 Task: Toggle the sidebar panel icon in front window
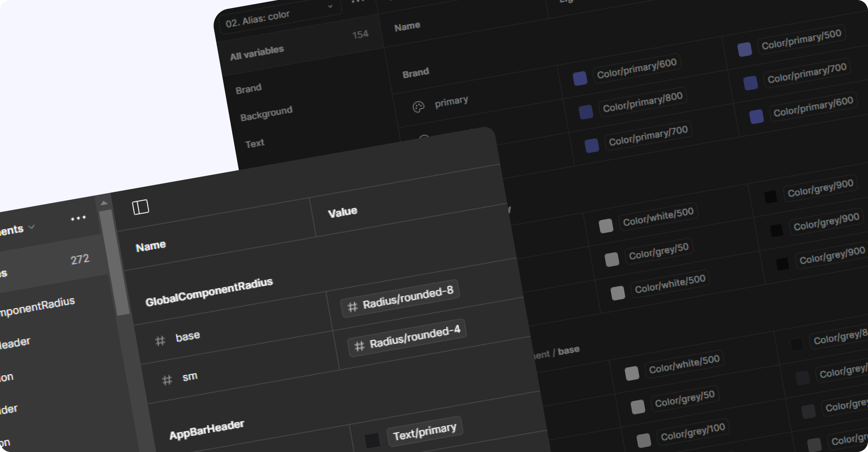click(141, 207)
